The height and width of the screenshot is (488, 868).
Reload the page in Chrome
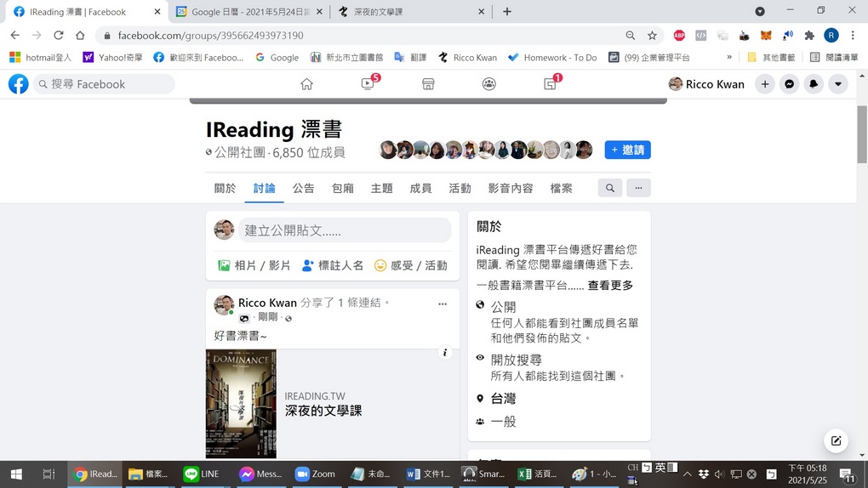coord(58,36)
